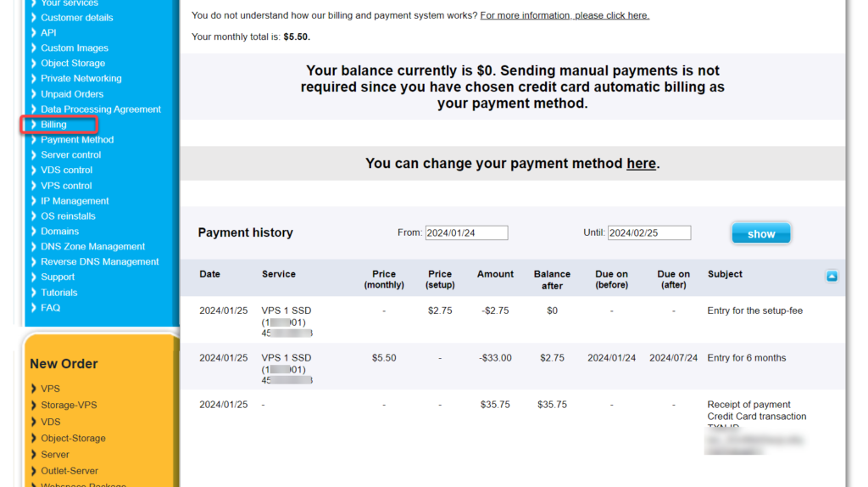
Task: Click the arrow icon next to Domains
Action: [x=34, y=232]
